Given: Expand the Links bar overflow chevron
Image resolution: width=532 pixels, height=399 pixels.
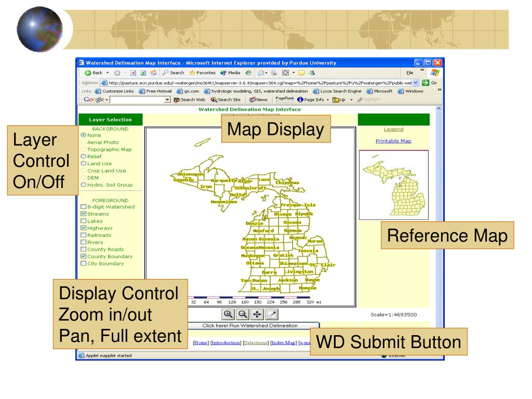Looking at the screenshot, I should click(440, 90).
